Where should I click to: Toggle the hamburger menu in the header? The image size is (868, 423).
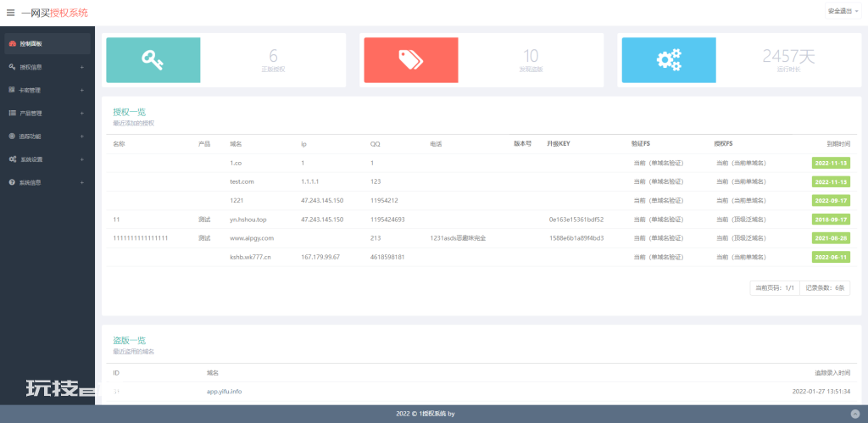[10, 12]
